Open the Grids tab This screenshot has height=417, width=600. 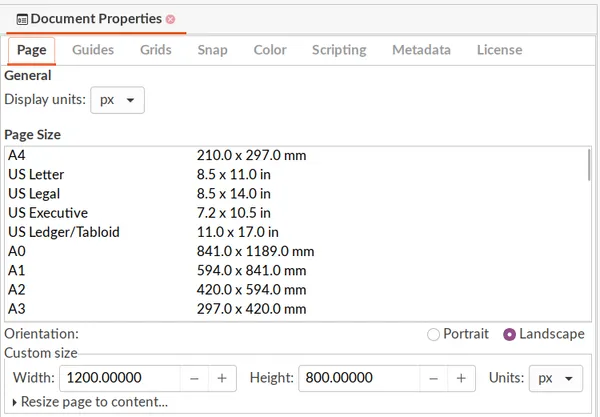156,50
